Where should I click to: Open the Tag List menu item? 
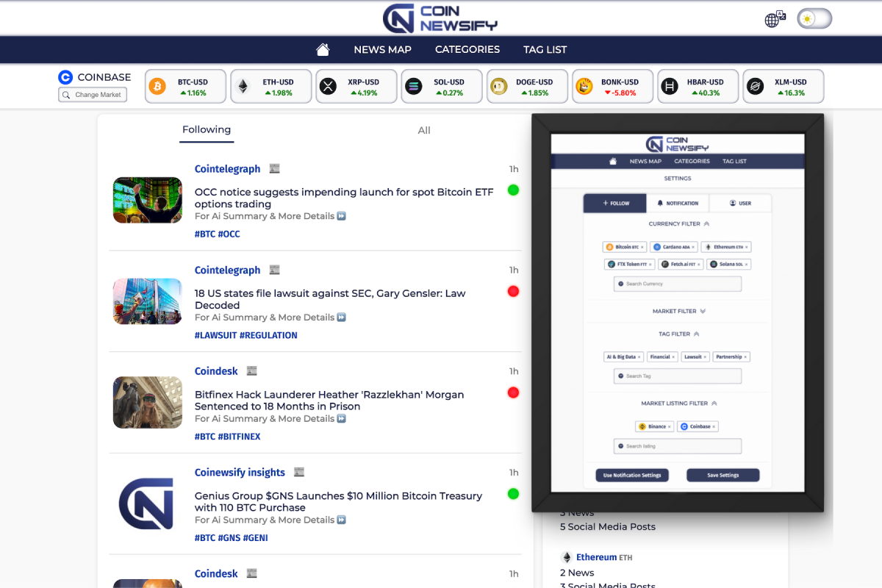545,49
